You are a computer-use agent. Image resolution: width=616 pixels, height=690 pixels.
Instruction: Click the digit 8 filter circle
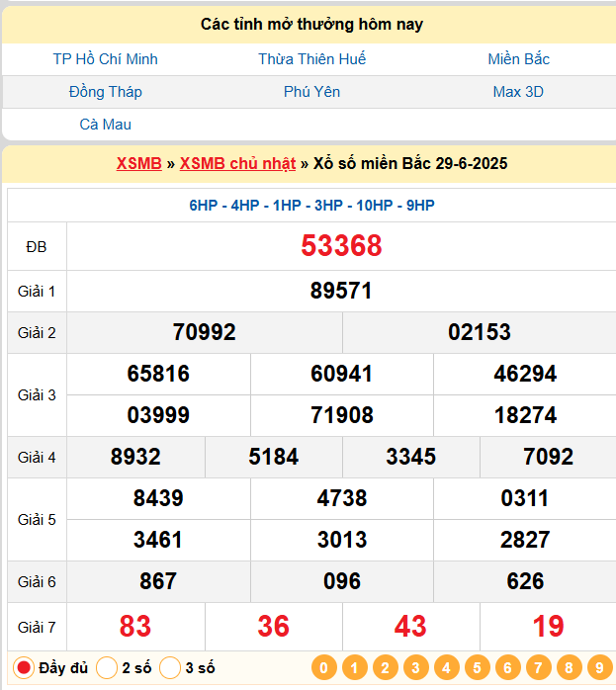[x=569, y=667]
